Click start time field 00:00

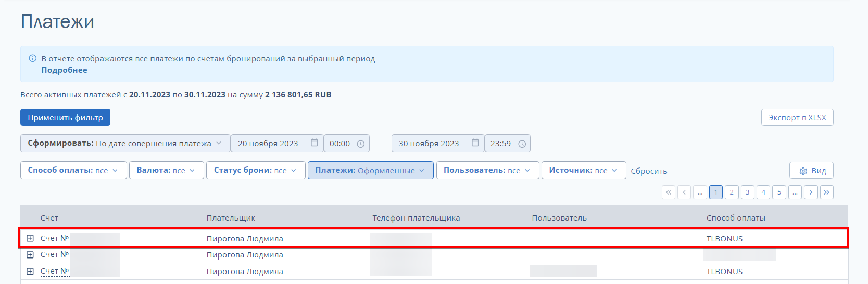coord(347,144)
